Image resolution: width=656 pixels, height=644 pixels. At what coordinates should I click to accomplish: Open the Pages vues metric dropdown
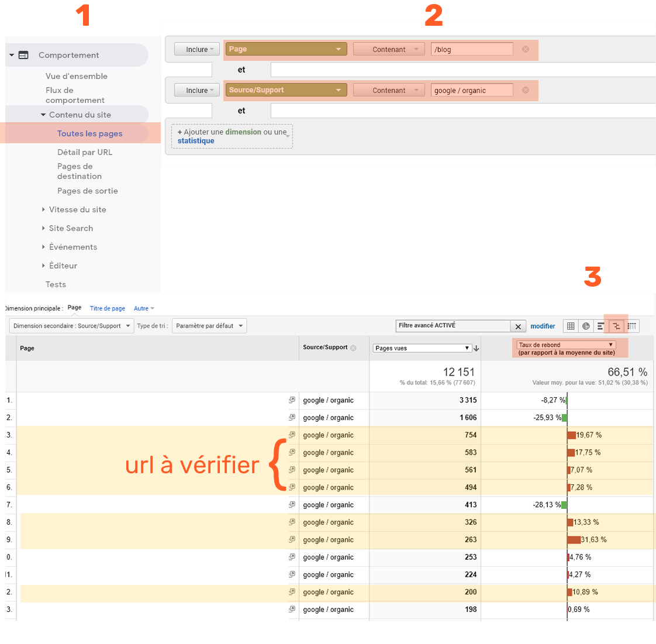click(422, 348)
